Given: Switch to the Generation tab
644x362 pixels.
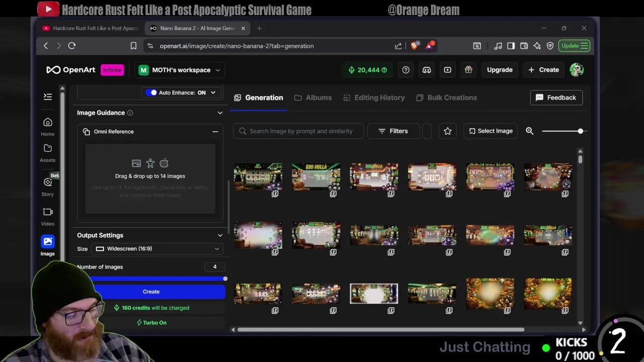Looking at the screenshot, I should click(x=259, y=98).
